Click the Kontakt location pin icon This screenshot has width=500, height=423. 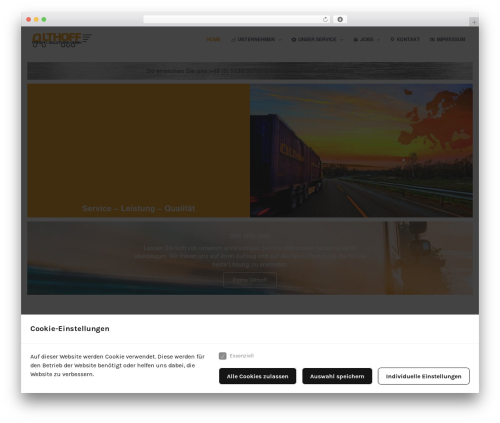coord(392,39)
